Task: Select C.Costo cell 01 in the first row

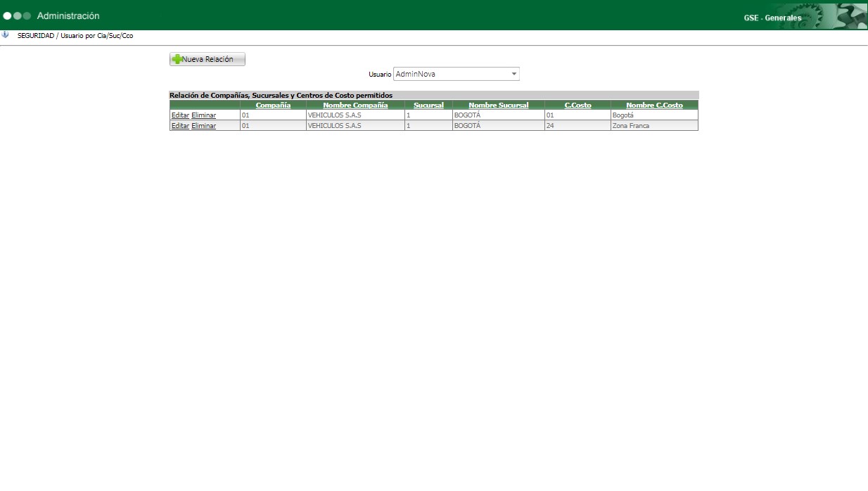Action: (577, 115)
